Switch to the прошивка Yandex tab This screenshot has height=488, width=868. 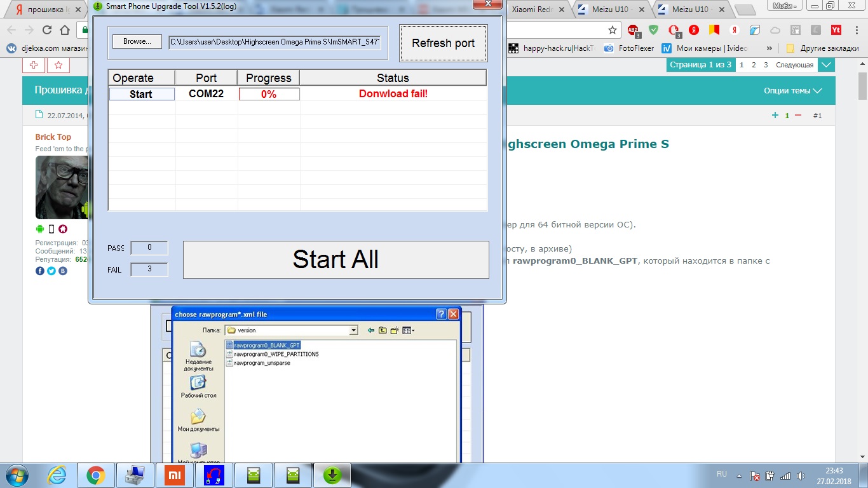click(48, 10)
